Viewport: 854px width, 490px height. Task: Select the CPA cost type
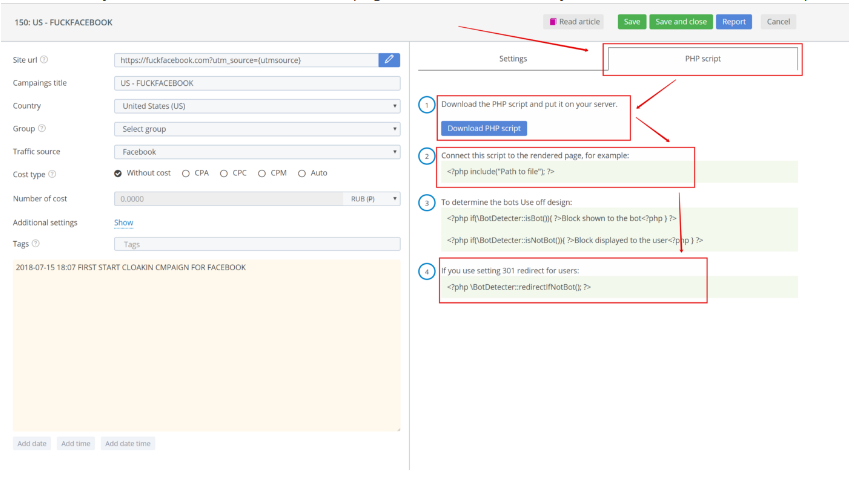coord(186,173)
